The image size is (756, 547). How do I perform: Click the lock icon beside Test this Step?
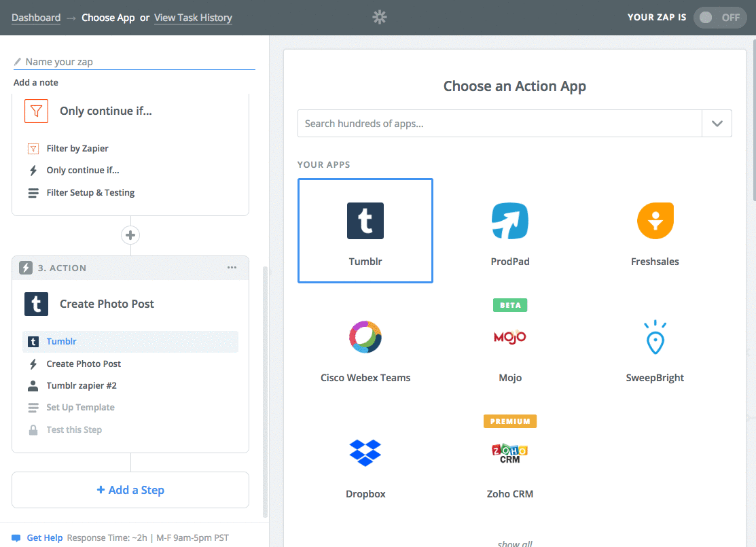click(33, 429)
